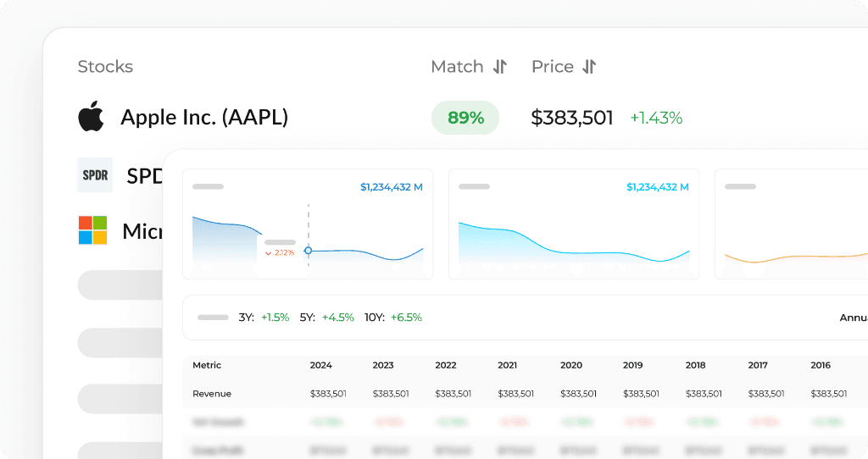This screenshot has height=459, width=868.
Task: Sort stocks by Match column arrows
Action: (500, 67)
